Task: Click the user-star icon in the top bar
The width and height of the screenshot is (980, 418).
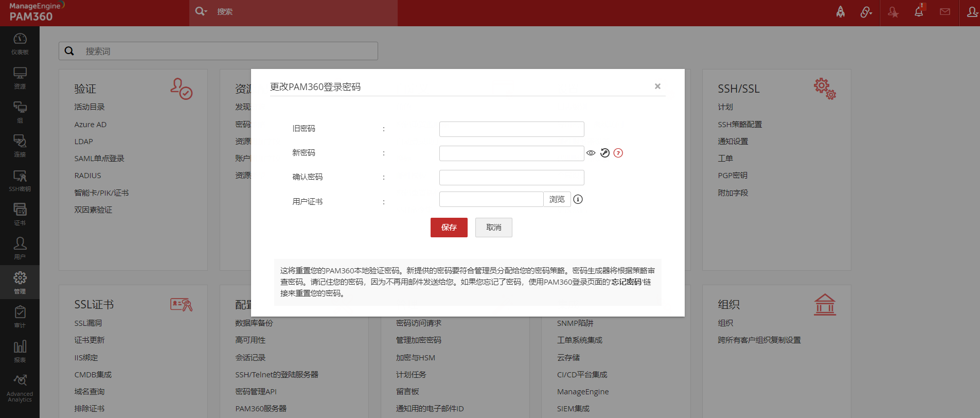Action: click(x=893, y=12)
